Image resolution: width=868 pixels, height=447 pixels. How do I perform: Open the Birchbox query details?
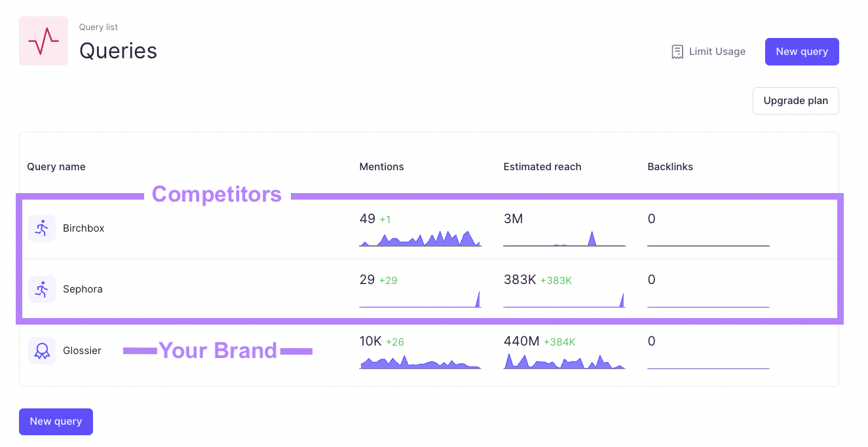pyautogui.click(x=84, y=228)
